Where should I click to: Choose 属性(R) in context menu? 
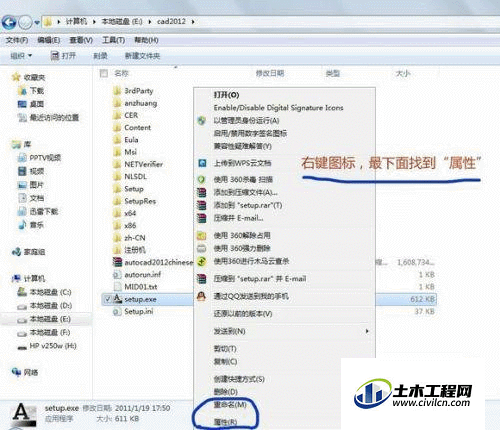pyautogui.click(x=225, y=422)
